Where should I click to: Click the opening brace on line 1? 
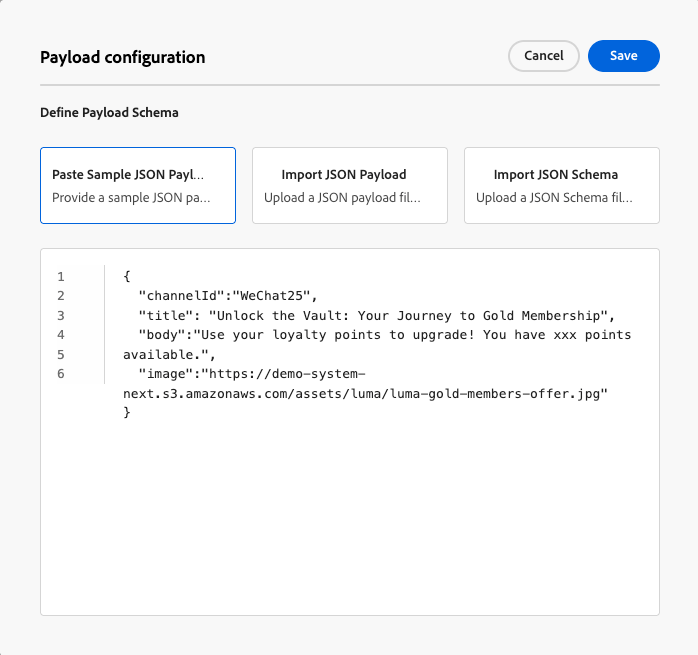click(127, 277)
